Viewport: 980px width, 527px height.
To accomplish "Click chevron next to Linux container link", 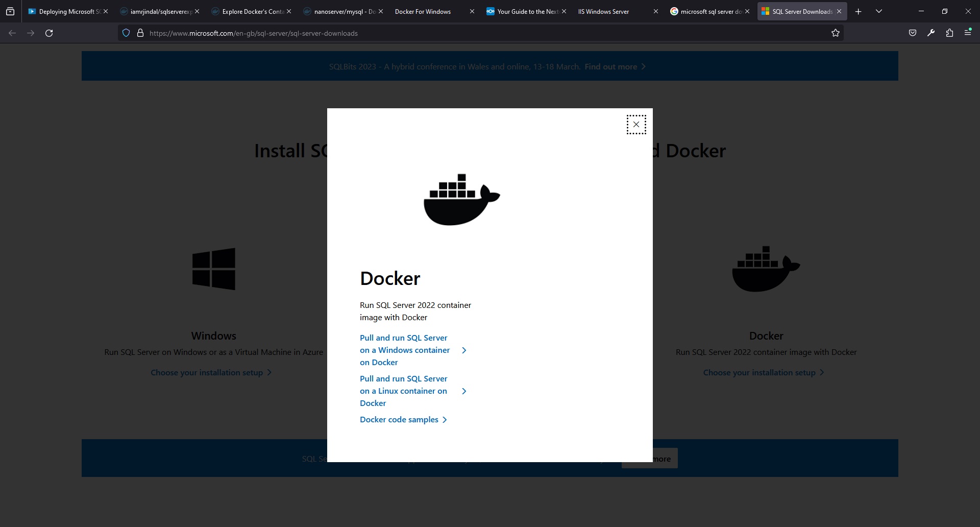I will pyautogui.click(x=464, y=391).
